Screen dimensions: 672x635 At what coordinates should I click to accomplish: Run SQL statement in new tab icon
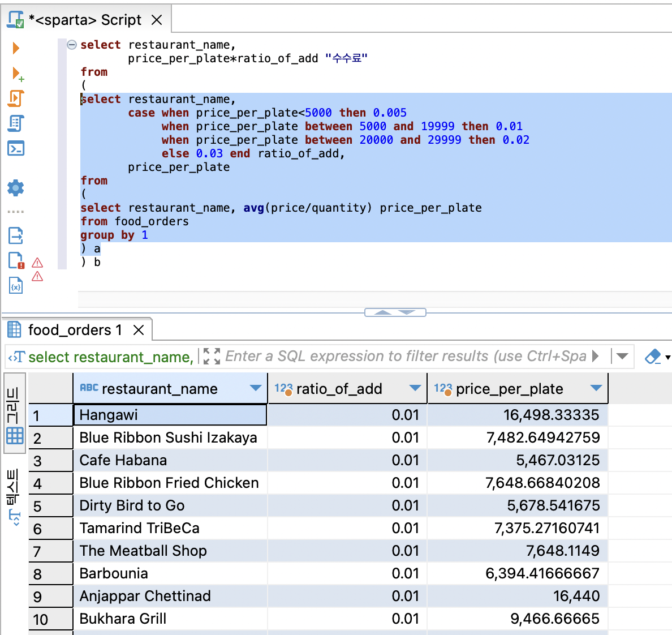point(18,74)
